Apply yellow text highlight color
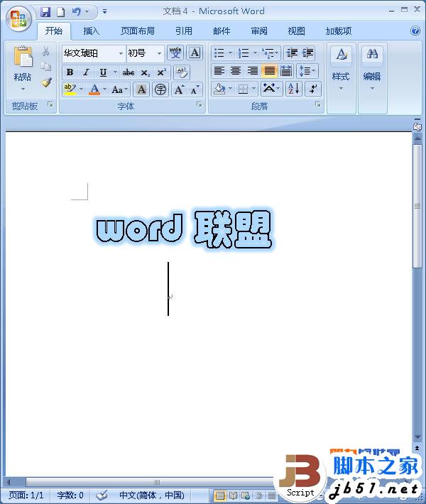This screenshot has height=504, width=426. click(x=70, y=89)
